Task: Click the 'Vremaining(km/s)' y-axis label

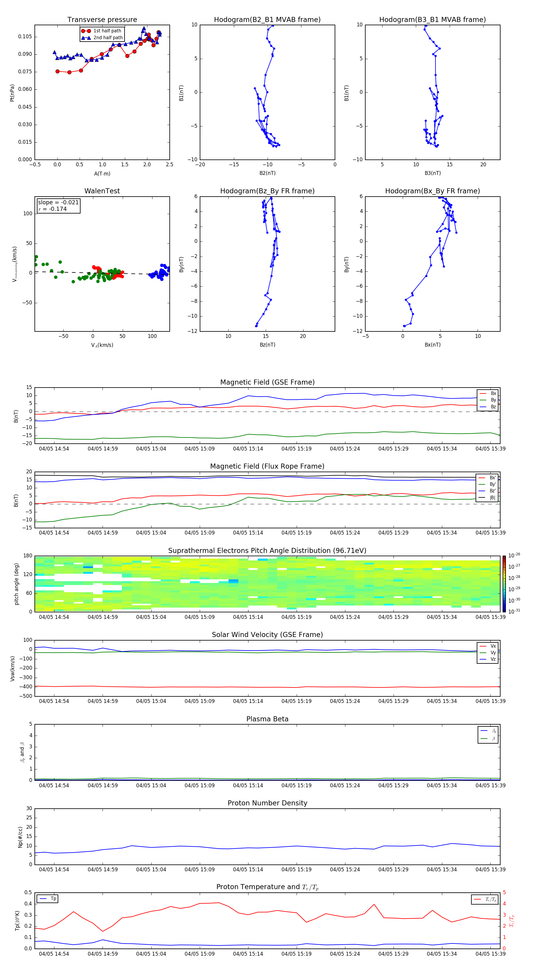Action: coord(15,264)
